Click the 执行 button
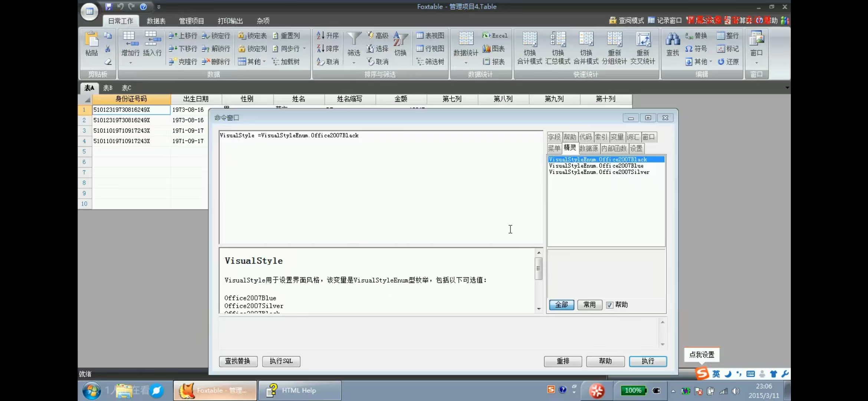 click(648, 361)
